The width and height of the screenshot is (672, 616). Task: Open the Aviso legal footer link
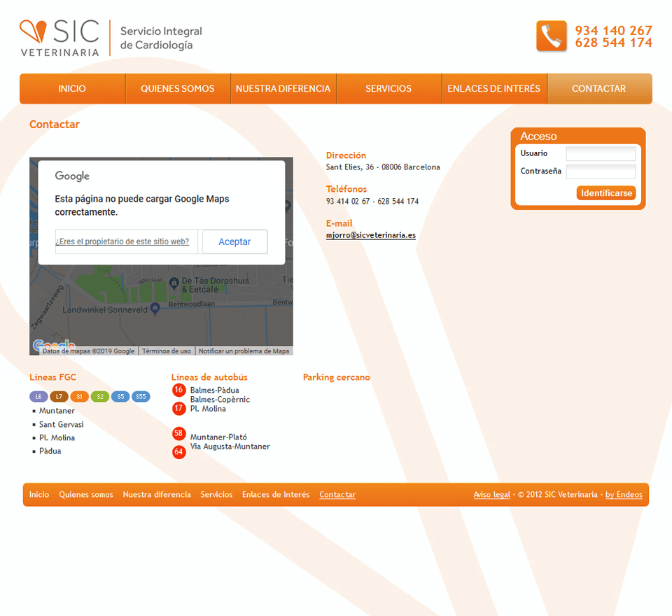pos(491,495)
